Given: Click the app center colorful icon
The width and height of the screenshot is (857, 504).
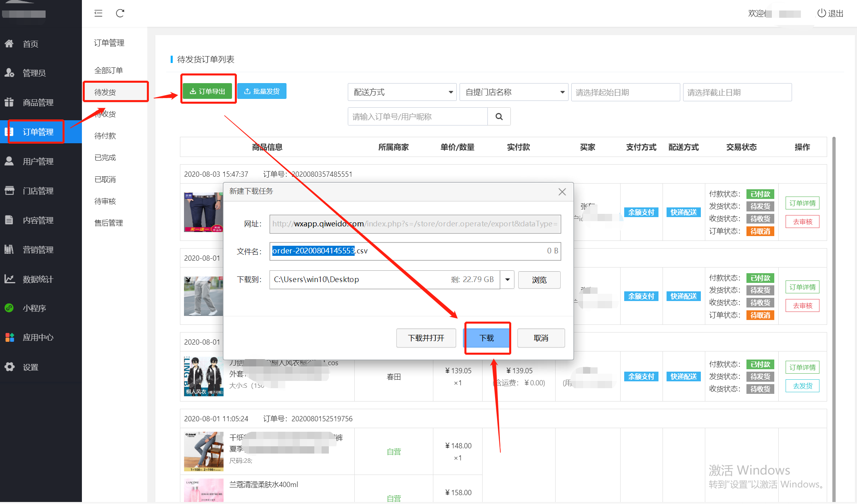Looking at the screenshot, I should [9, 337].
